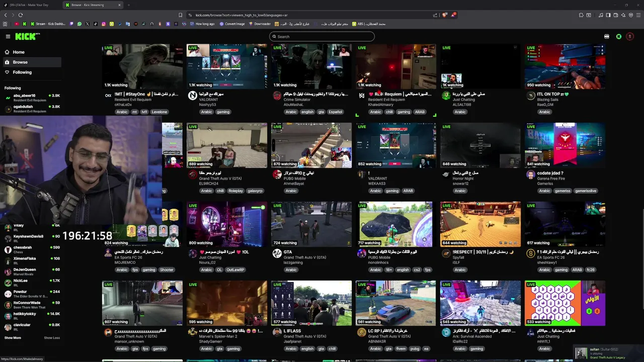Click the galaxyrp tag under EL9IRCH24 stream
644x362 pixels.
tap(255, 191)
